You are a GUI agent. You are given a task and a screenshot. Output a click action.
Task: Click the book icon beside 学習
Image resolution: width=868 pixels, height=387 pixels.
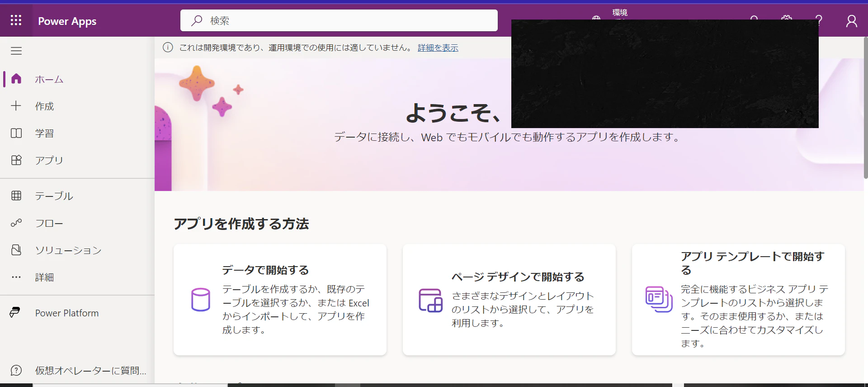pyautogui.click(x=16, y=133)
